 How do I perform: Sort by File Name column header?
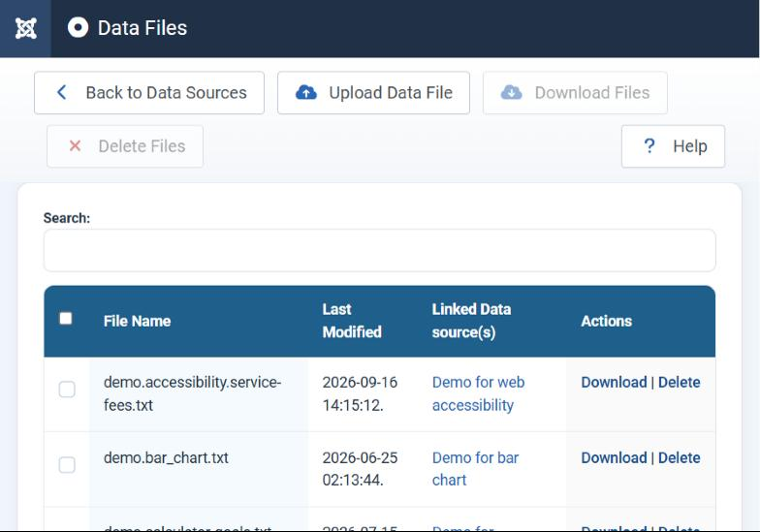click(x=138, y=321)
